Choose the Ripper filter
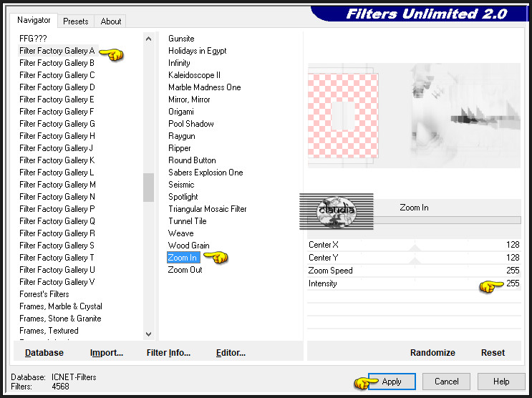 click(x=179, y=148)
